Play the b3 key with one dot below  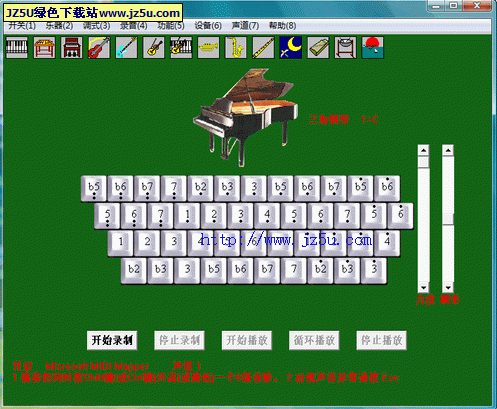[227, 189]
